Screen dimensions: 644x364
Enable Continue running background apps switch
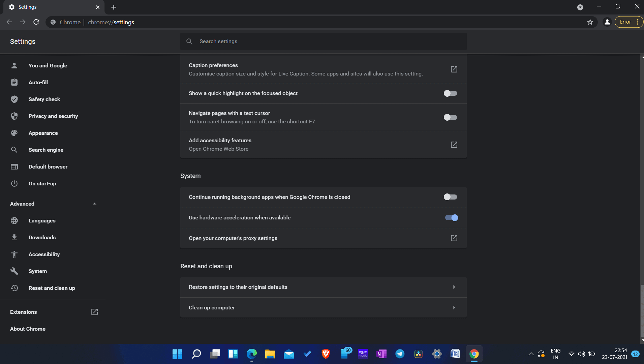(x=450, y=197)
